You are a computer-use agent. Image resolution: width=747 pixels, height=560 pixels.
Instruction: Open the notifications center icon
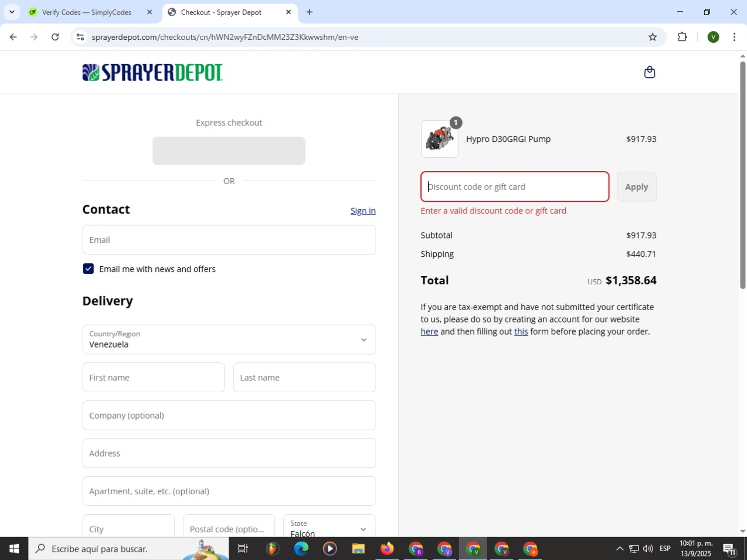click(730, 549)
